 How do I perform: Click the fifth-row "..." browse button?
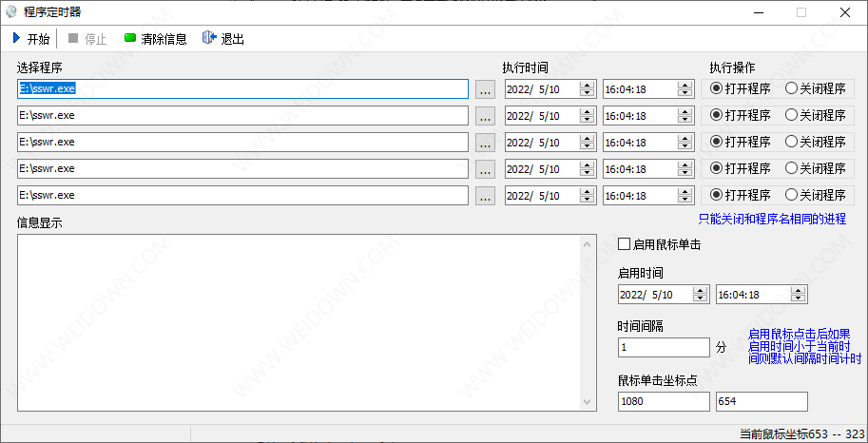coord(485,196)
